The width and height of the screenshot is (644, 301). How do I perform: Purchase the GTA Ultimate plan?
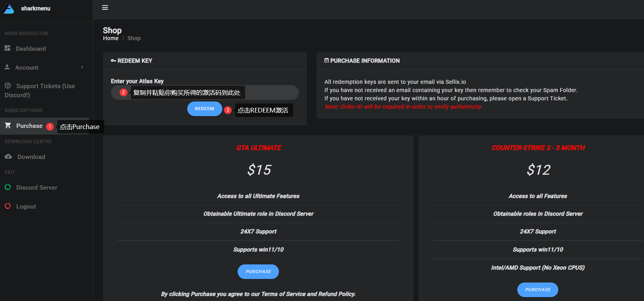pyautogui.click(x=258, y=271)
